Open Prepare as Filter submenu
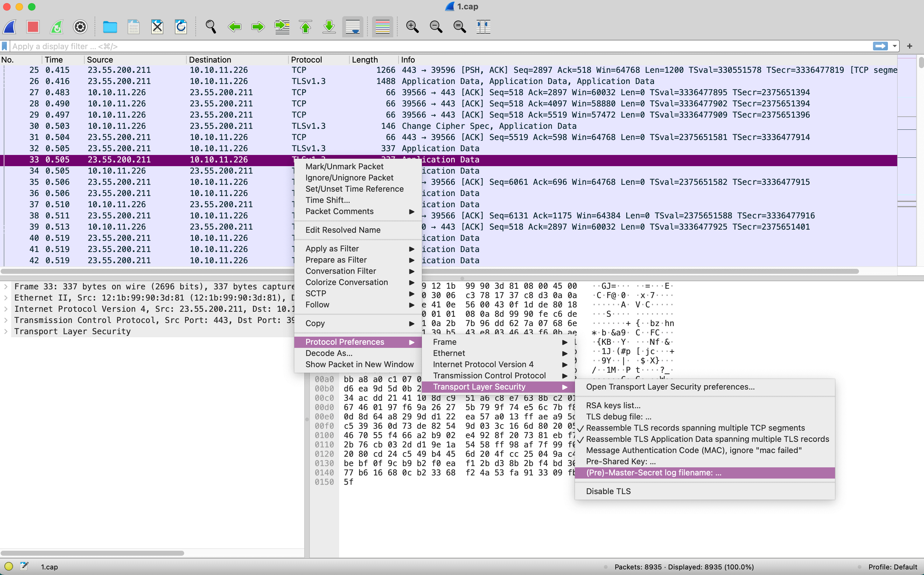924x575 pixels. (x=358, y=260)
